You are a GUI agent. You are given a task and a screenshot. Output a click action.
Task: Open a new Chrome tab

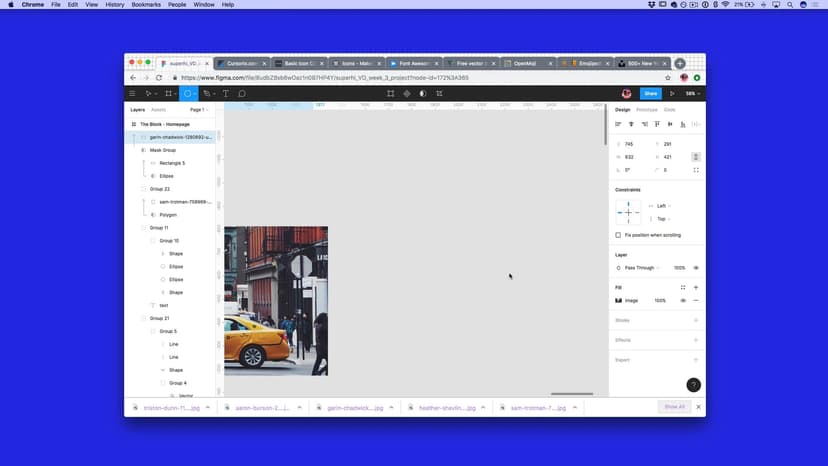point(680,63)
